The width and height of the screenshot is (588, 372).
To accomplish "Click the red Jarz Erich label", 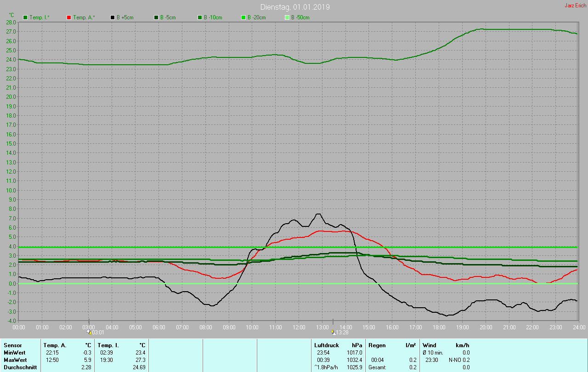I will (x=575, y=6).
